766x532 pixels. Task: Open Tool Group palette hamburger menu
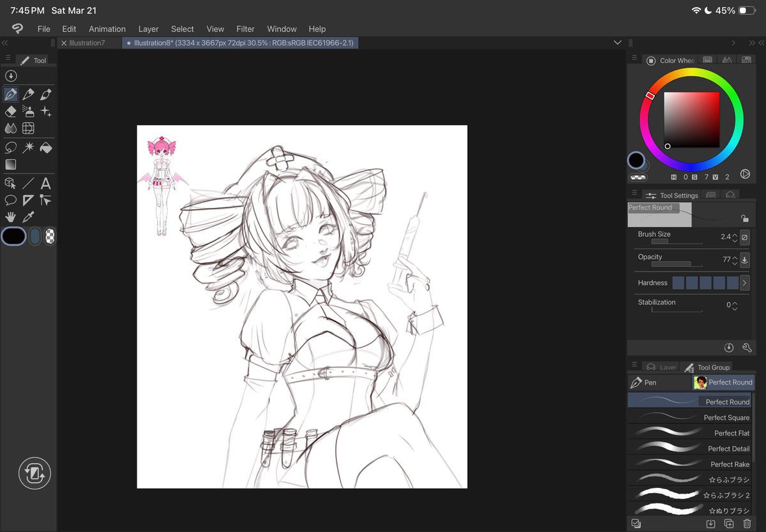635,365
